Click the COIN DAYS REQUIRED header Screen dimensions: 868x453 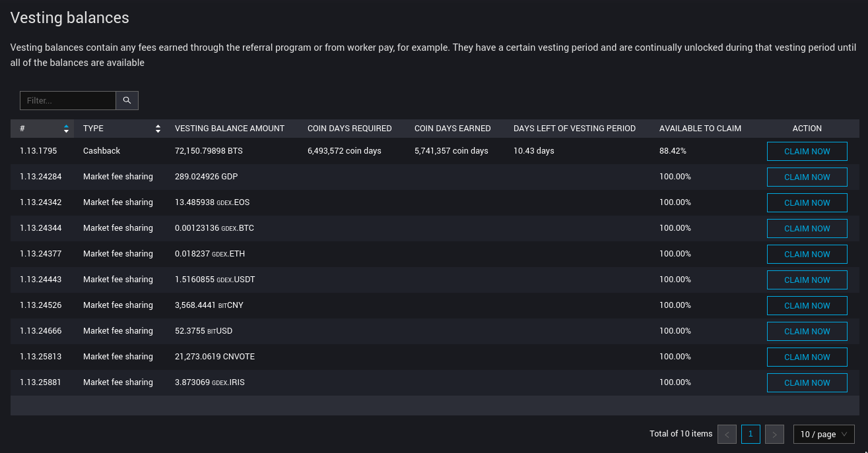coord(350,129)
